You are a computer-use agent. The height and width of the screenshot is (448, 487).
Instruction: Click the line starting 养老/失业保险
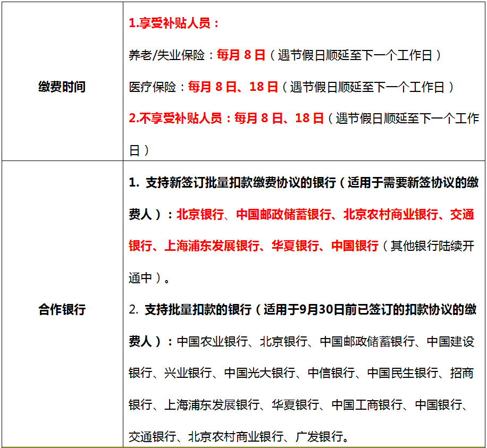coord(285,55)
